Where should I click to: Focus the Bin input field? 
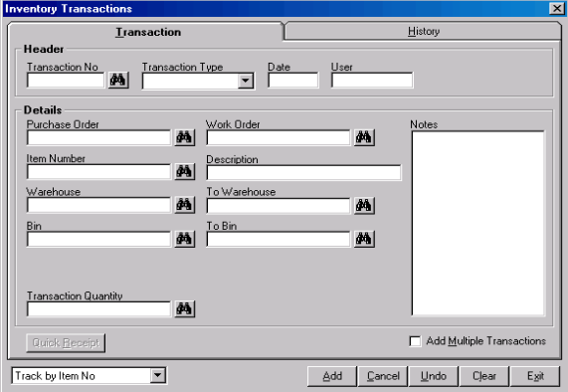coord(98,240)
